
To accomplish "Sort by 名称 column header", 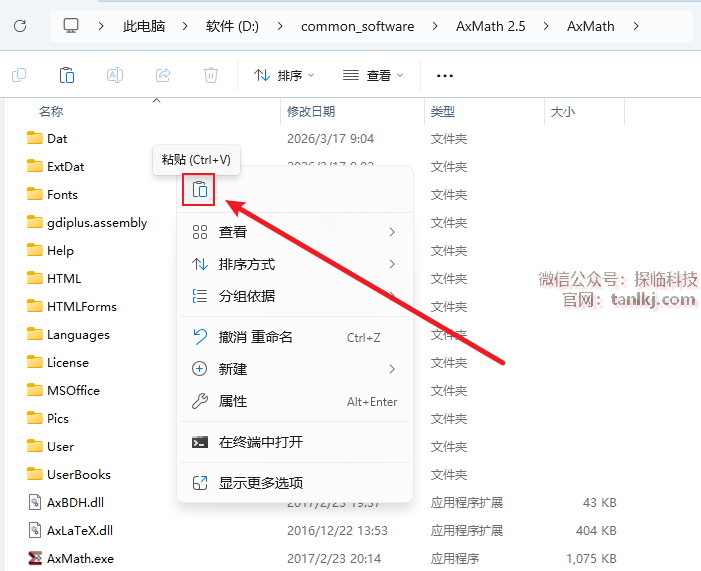I will pyautogui.click(x=51, y=111).
